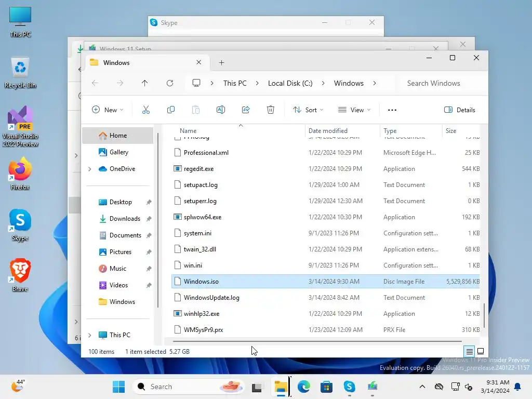Open Windows folder in navigation pane
The height and width of the screenshot is (399, 532).
[x=118, y=302]
